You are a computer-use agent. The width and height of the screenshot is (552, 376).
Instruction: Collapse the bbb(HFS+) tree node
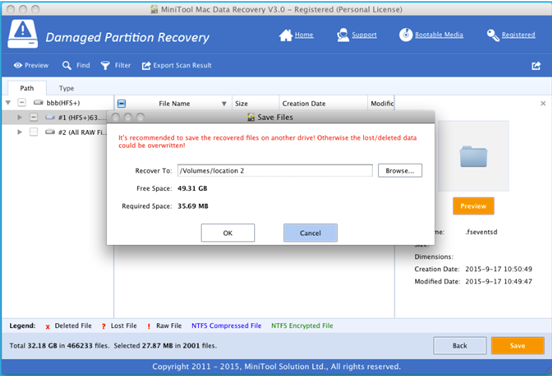click(x=8, y=102)
